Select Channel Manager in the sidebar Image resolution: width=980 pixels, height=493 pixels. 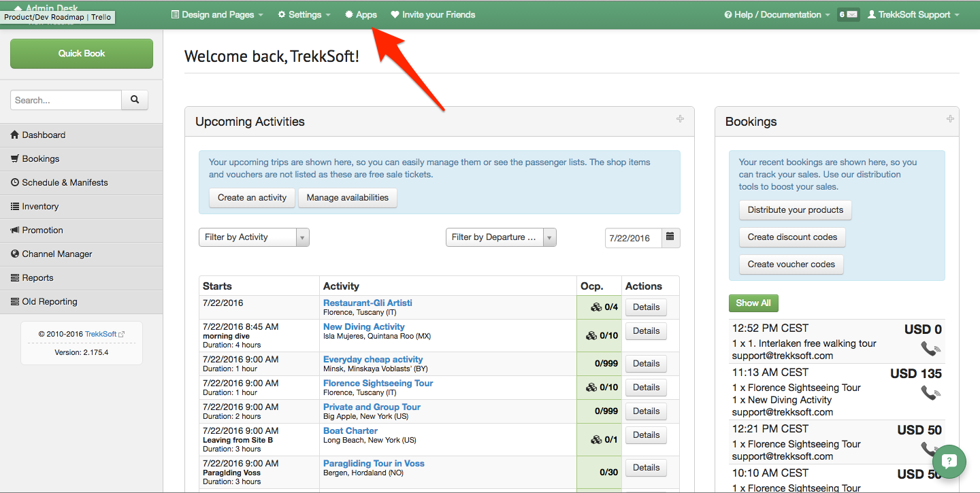57,254
